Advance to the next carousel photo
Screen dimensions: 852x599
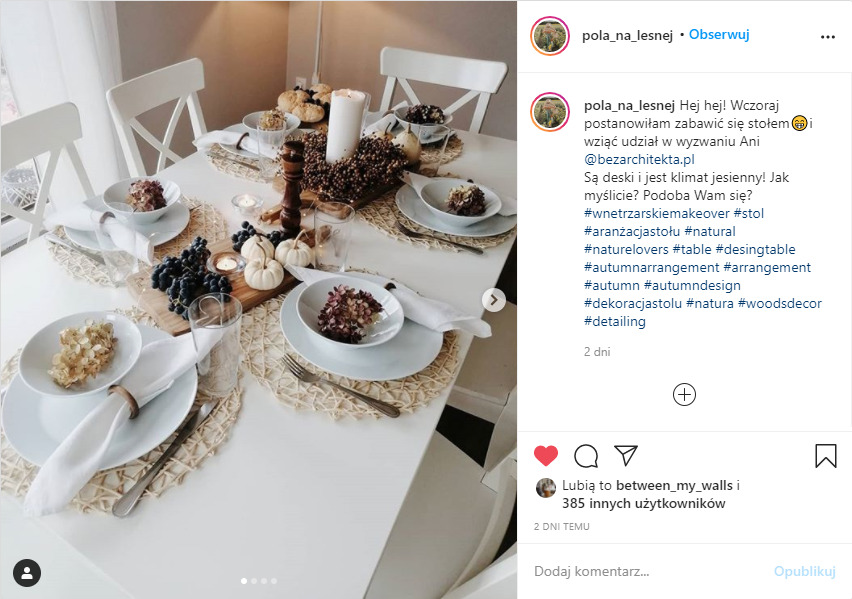(494, 300)
